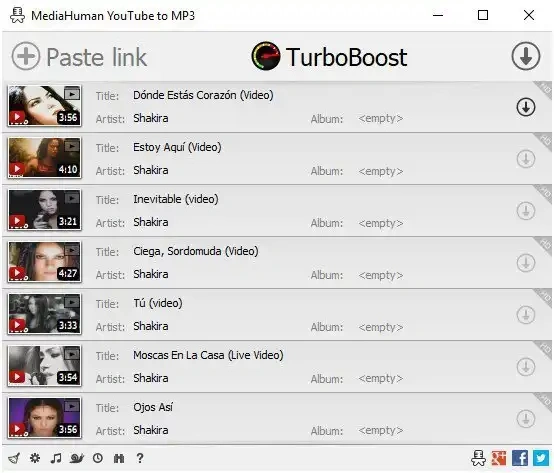Screen dimensions: 554x473
Task: Open the Inevitable video thumbnail
Action: coord(45,209)
